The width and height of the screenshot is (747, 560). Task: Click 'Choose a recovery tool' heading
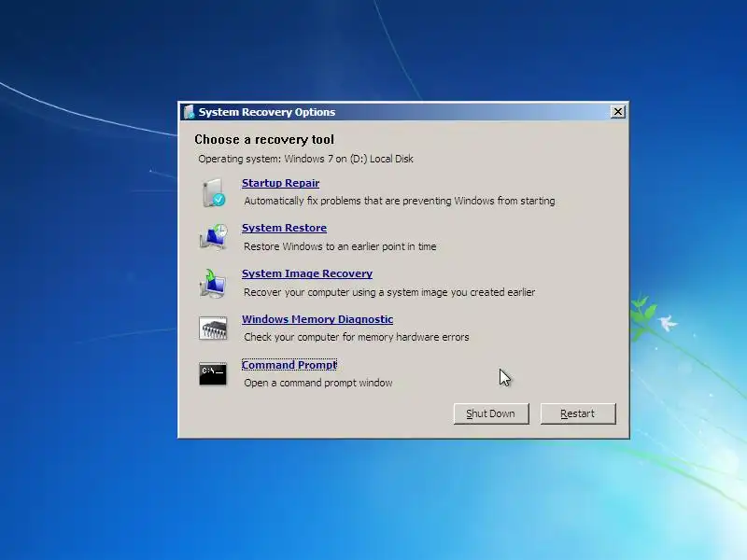click(x=264, y=139)
